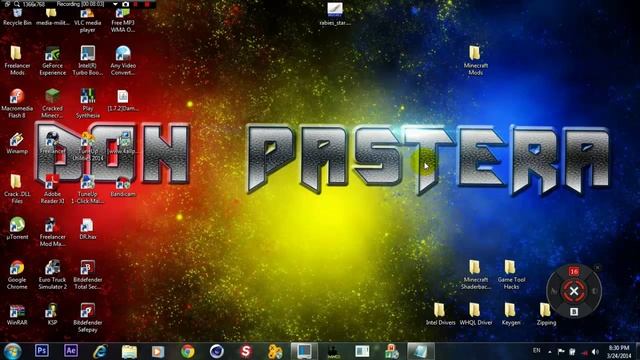Launch Internet Explorer from the taskbar
Image resolution: width=640 pixels, height=360 pixels.
pyautogui.click(x=100, y=351)
